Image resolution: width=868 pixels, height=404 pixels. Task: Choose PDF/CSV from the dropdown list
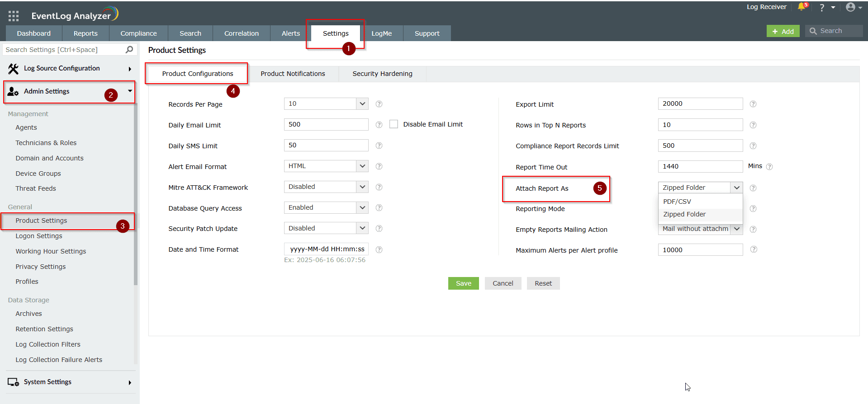(700, 202)
